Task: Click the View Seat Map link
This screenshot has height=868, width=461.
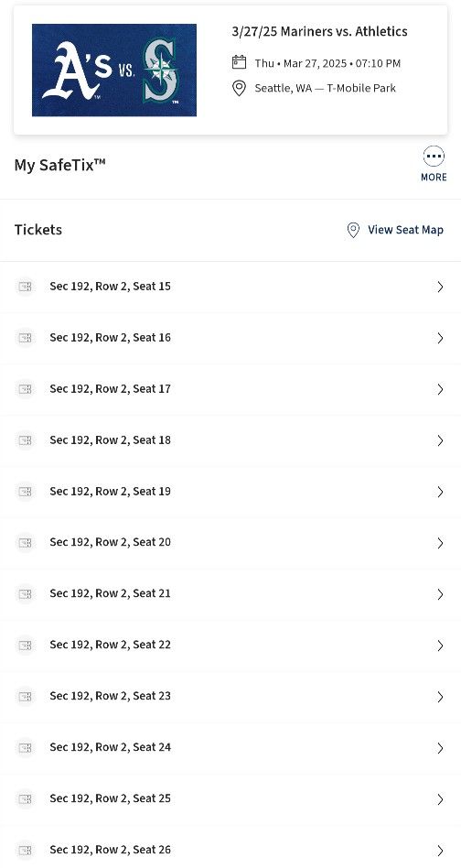Action: point(406,230)
